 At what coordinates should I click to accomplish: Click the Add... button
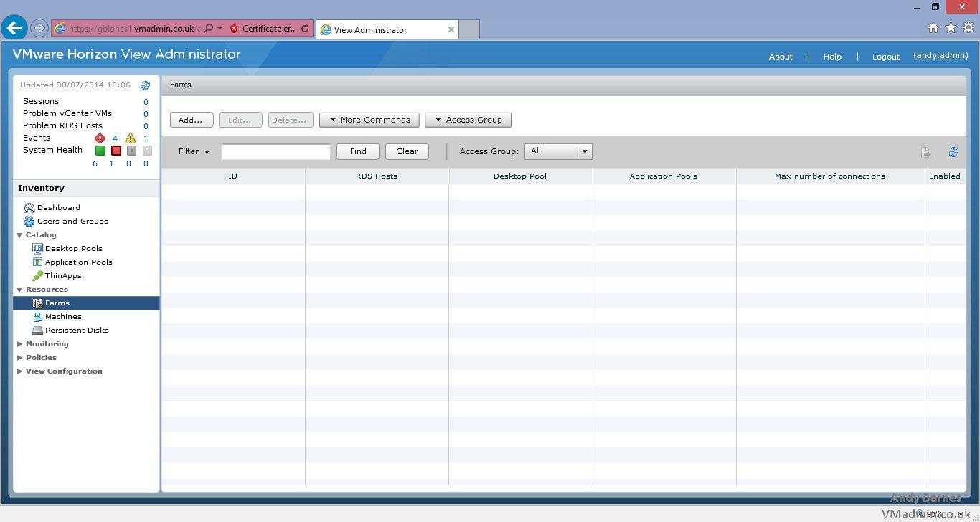point(191,120)
